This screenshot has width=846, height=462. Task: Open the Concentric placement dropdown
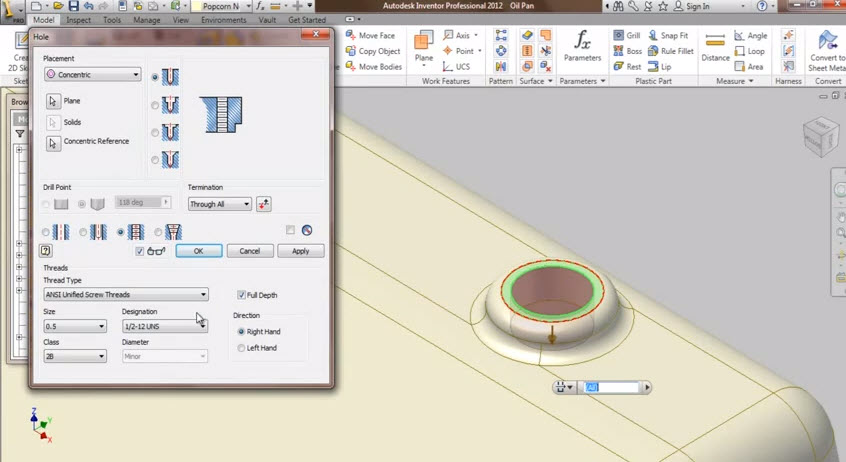93,74
